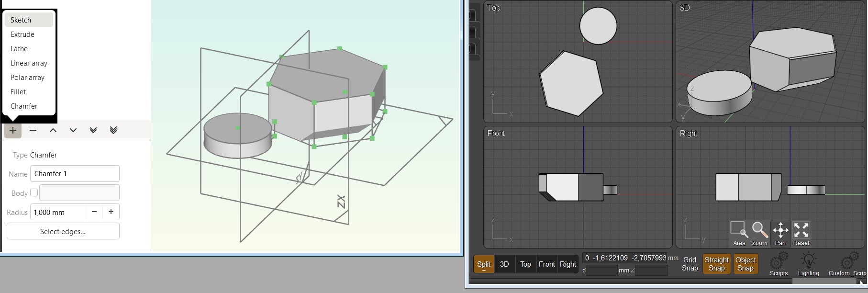Toggle Object Snap

[746, 264]
